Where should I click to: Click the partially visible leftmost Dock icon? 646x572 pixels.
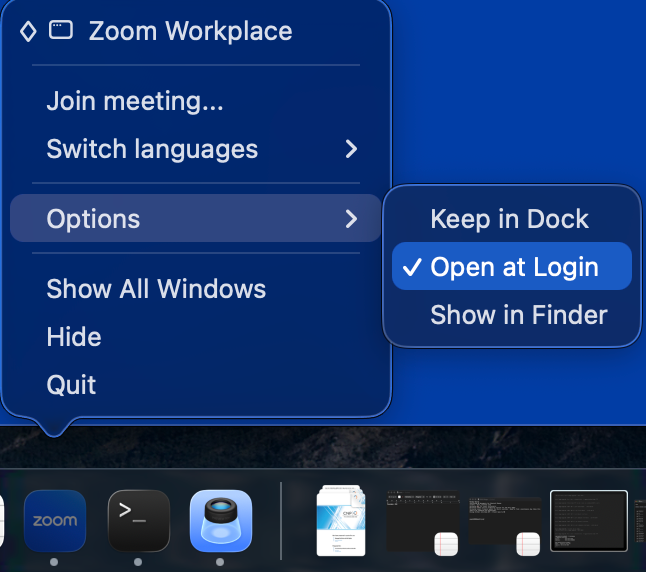click(x=4, y=521)
